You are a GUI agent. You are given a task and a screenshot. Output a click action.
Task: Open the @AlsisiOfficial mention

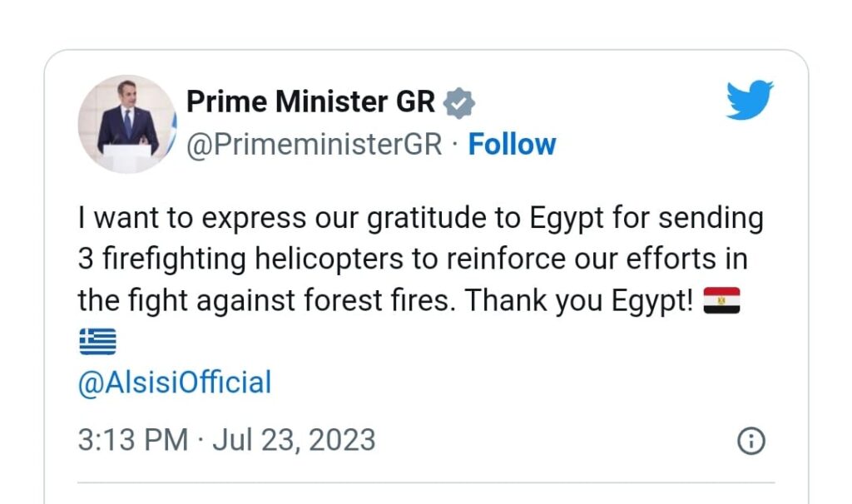[175, 383]
